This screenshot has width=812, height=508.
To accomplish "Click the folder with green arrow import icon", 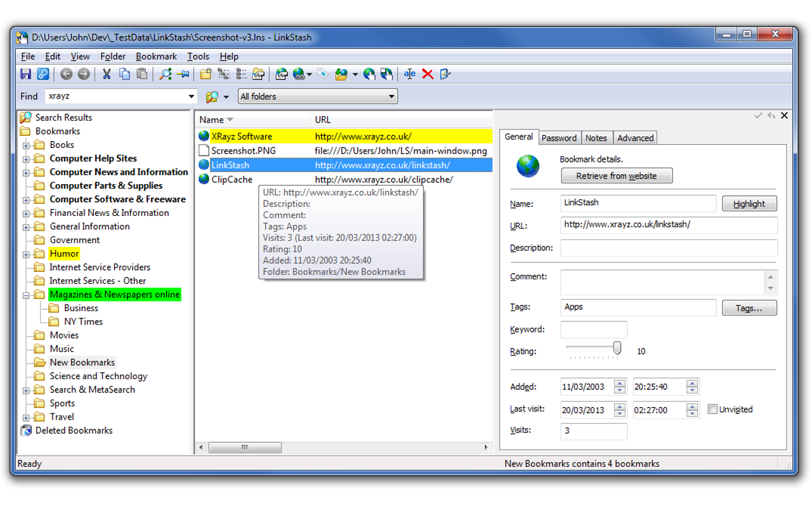I will click(x=341, y=74).
